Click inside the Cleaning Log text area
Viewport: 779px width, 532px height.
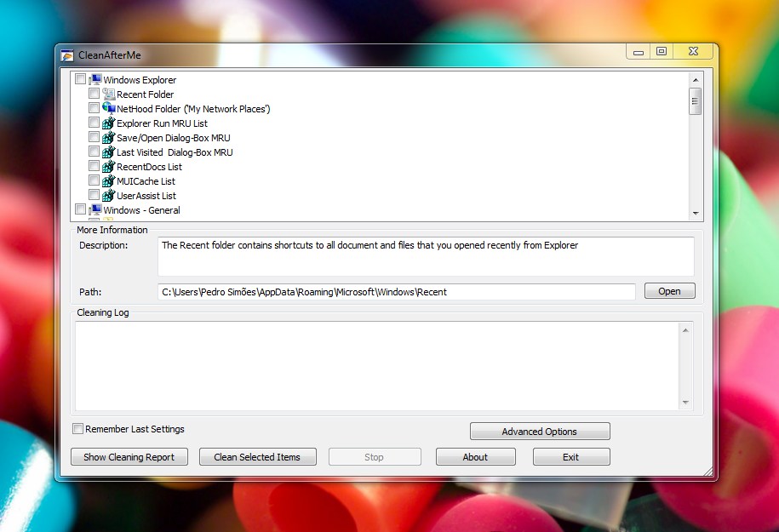pos(377,366)
